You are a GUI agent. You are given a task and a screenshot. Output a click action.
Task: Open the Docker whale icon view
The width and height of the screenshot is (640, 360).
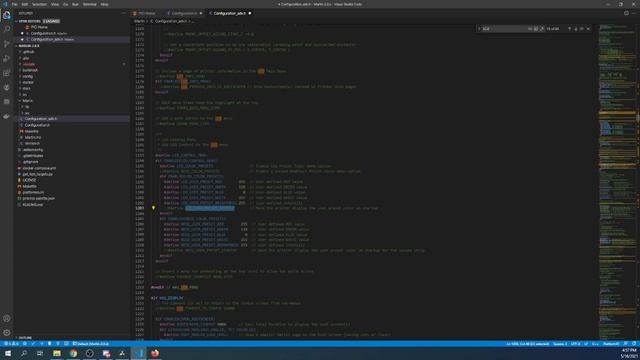point(7,116)
